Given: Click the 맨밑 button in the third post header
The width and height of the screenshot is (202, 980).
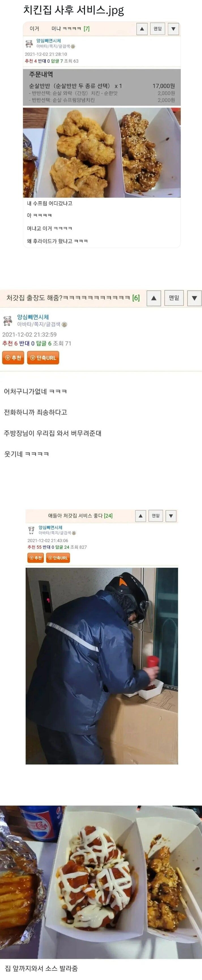Looking at the screenshot, I should [156, 516].
